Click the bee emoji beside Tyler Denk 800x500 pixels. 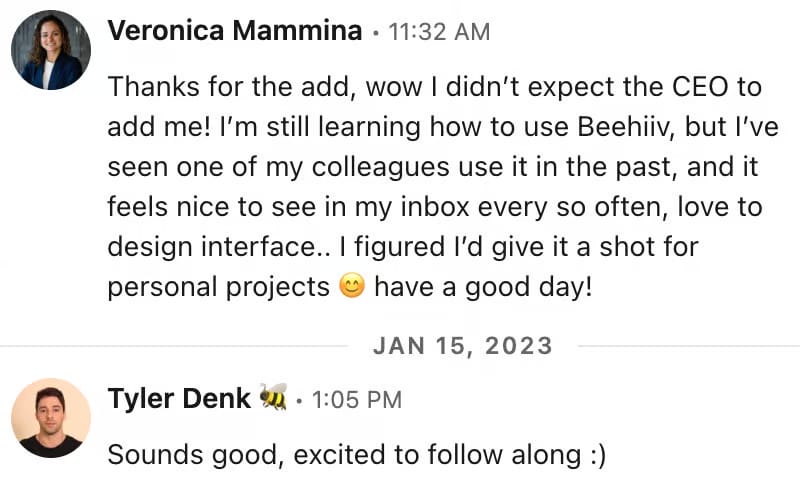point(273,399)
